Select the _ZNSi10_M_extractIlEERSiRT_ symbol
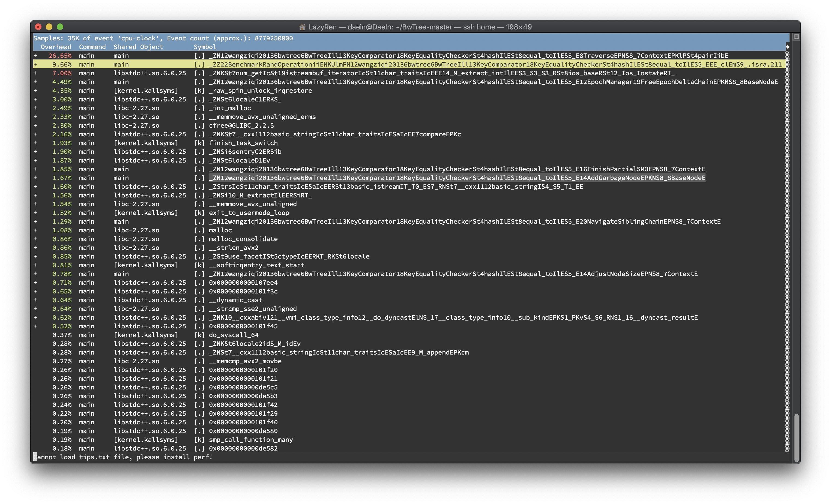The width and height of the screenshot is (831, 504). (x=261, y=196)
